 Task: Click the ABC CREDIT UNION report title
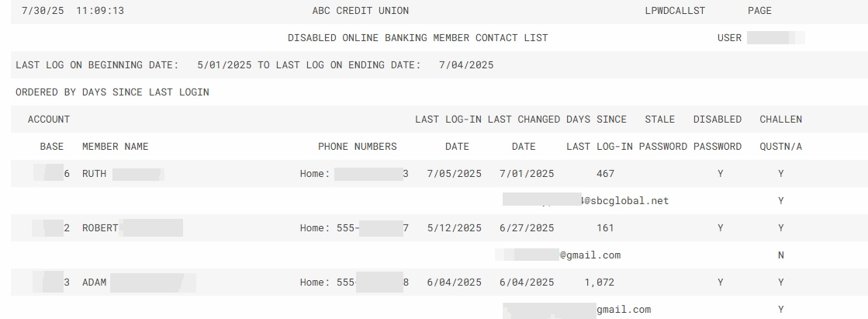[360, 11]
